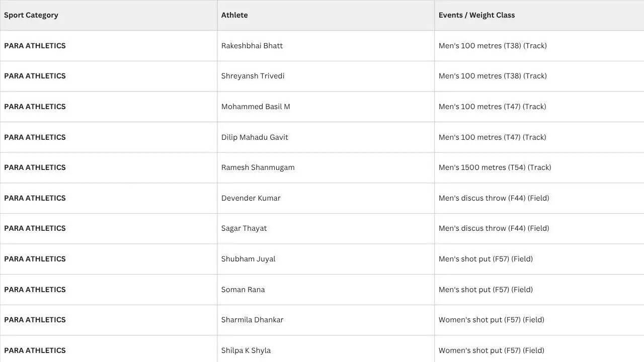This screenshot has height=362, width=644.
Task: Click the Ramesh Shanmugam athlete entry
Action: (x=258, y=167)
